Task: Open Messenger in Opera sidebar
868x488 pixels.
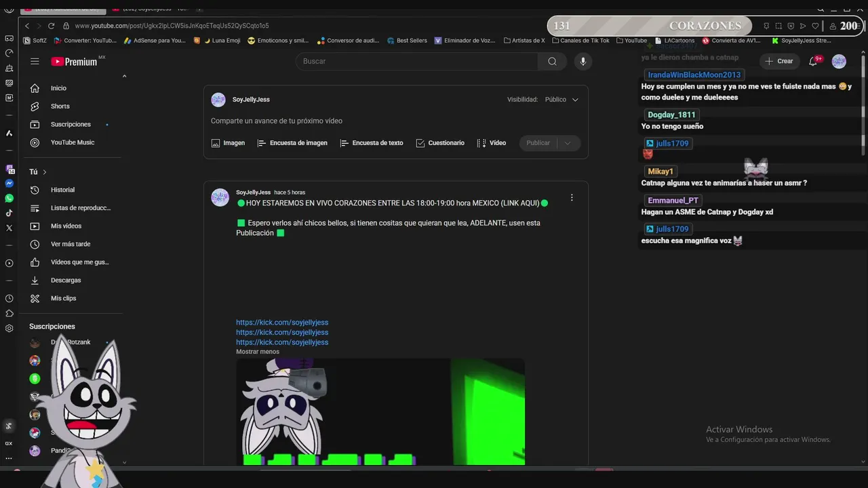Action: pyautogui.click(x=9, y=184)
